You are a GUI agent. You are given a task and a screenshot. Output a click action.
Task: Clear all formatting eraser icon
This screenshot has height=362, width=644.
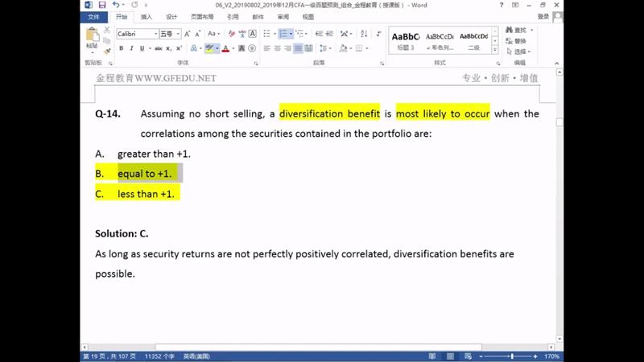click(x=232, y=34)
